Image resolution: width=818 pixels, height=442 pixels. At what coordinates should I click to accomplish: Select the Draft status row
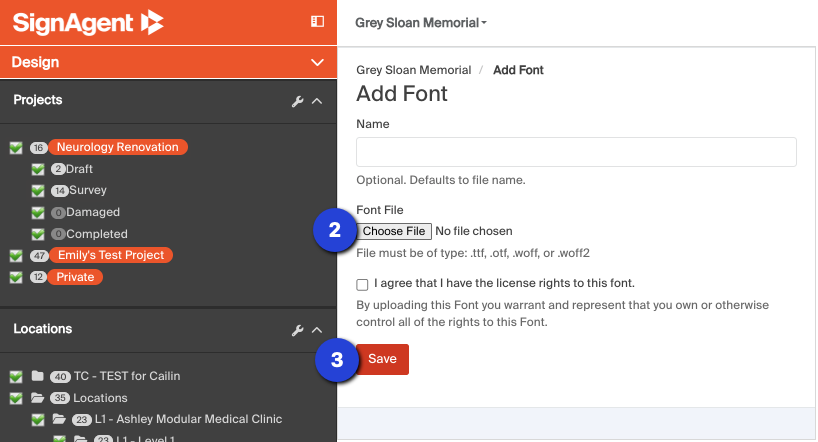coord(79,169)
